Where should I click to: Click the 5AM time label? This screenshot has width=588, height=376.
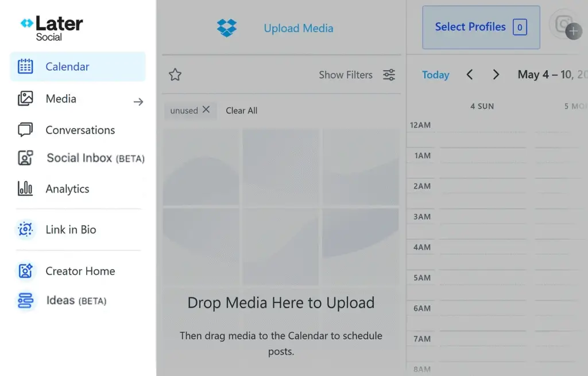(x=422, y=278)
